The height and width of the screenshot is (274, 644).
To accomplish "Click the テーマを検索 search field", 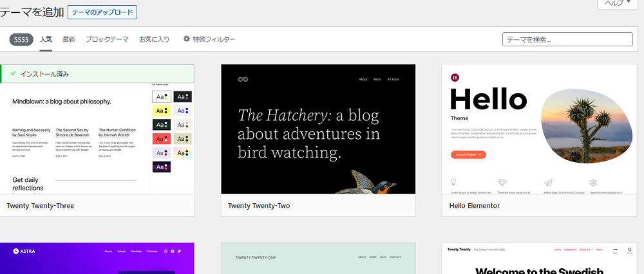I will click(x=567, y=39).
